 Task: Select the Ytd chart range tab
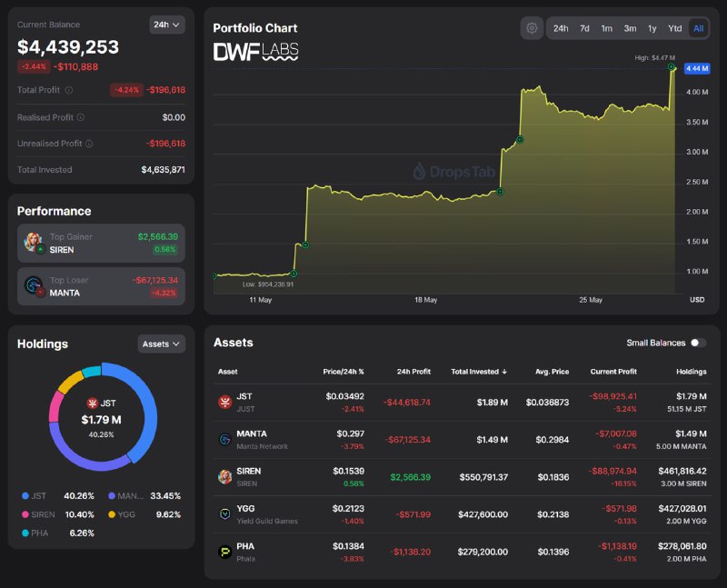tap(674, 28)
